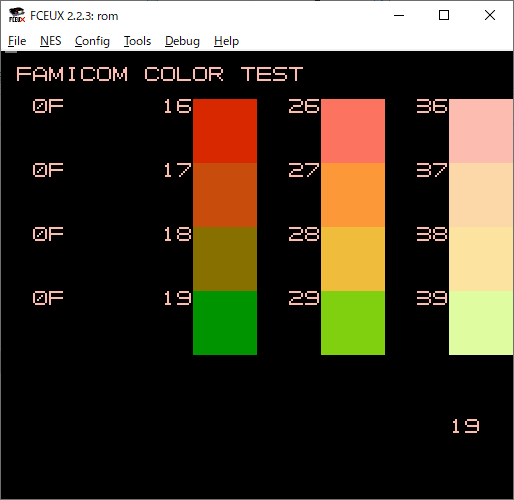This screenshot has width=514, height=500.
Task: Open the Tools menu
Action: [137, 41]
